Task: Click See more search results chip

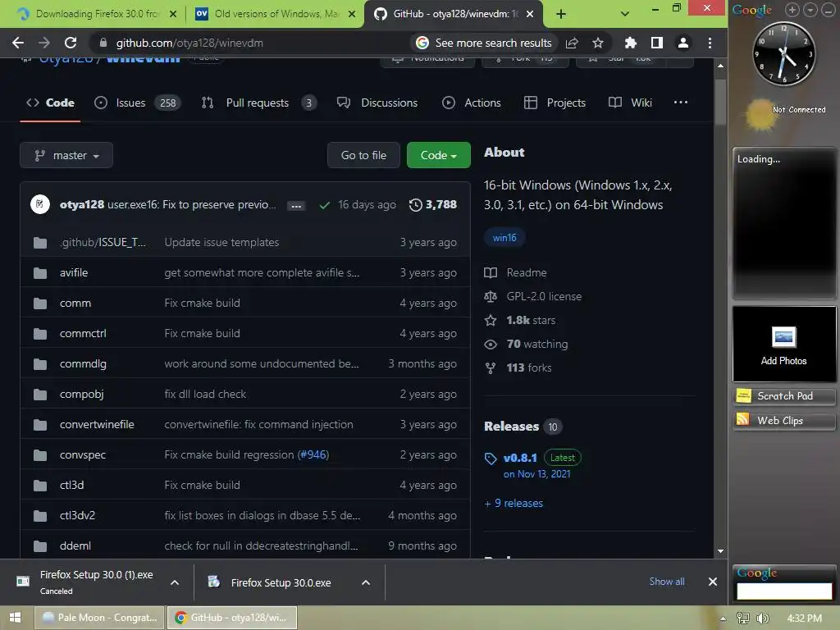Action: tap(484, 43)
